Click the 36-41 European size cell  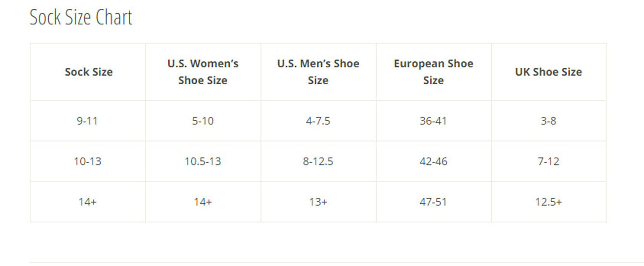433,121
